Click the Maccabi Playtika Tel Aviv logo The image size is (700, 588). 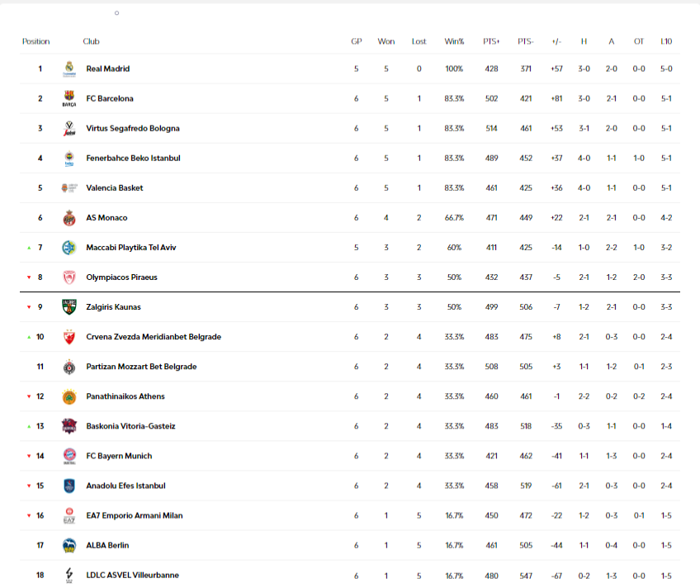click(69, 248)
